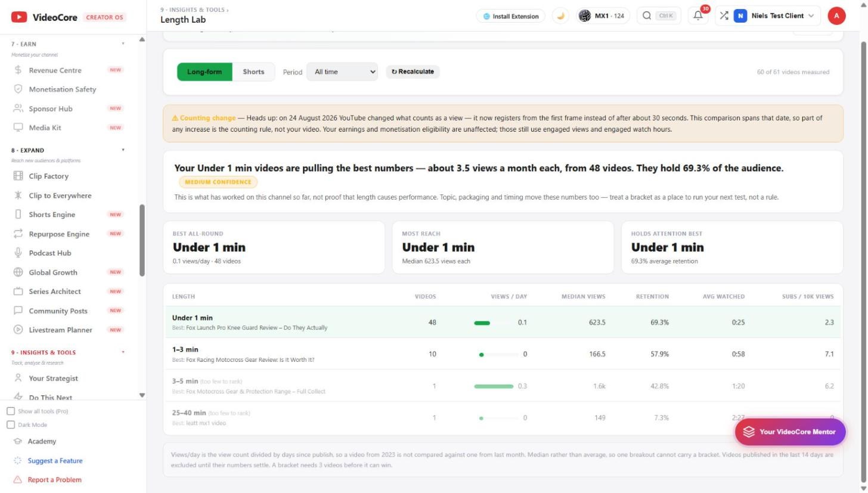Click the Clip to Everywhere icon

tap(18, 196)
